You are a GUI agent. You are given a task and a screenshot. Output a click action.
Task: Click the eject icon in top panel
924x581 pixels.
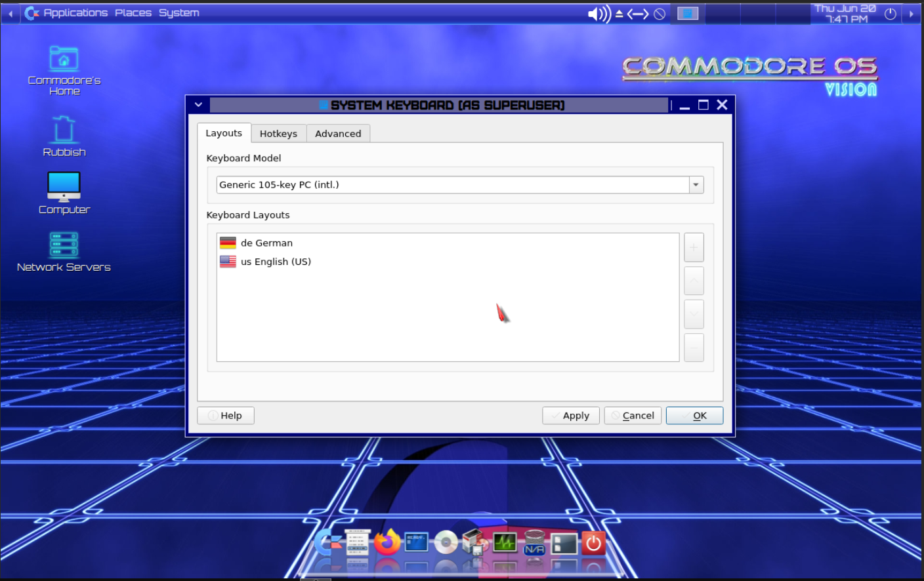(x=619, y=13)
